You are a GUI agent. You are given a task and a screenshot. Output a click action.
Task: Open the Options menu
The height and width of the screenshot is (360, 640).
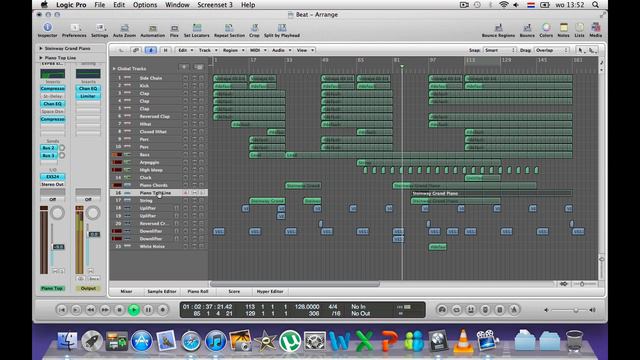point(145,5)
